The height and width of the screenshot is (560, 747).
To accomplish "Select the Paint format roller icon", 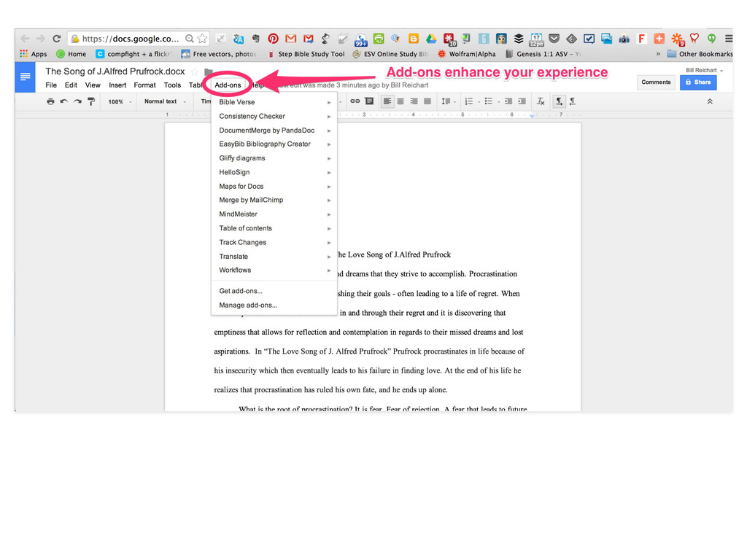I will (x=91, y=101).
